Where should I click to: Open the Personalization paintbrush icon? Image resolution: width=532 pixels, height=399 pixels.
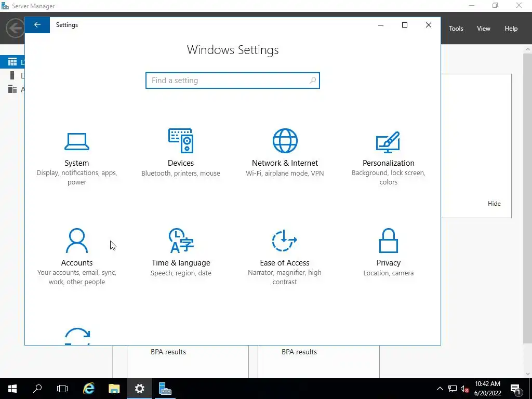click(x=388, y=142)
